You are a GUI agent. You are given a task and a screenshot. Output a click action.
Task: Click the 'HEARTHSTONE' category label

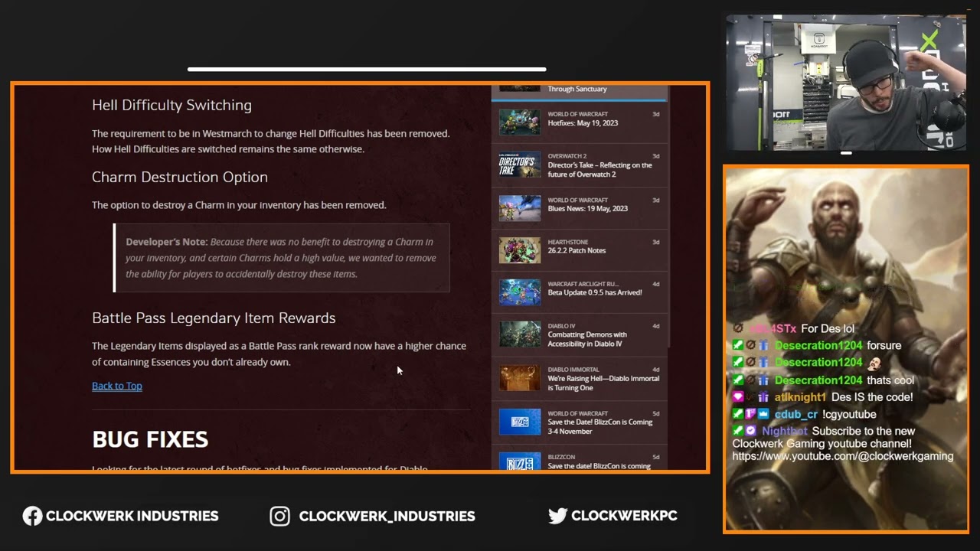click(568, 242)
